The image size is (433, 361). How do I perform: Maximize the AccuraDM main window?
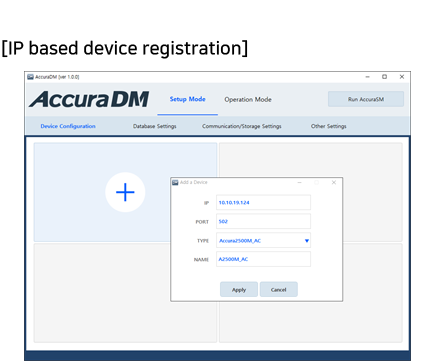point(384,77)
